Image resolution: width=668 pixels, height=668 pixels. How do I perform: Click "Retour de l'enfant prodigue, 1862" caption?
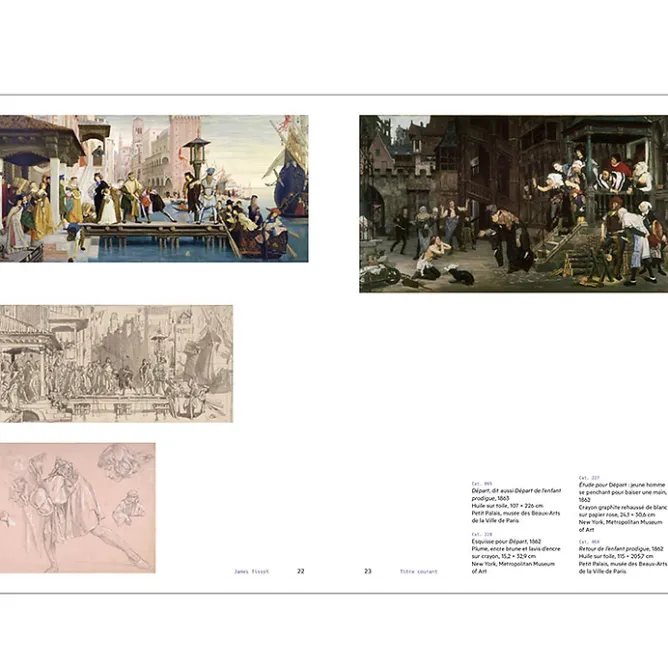tap(621, 549)
